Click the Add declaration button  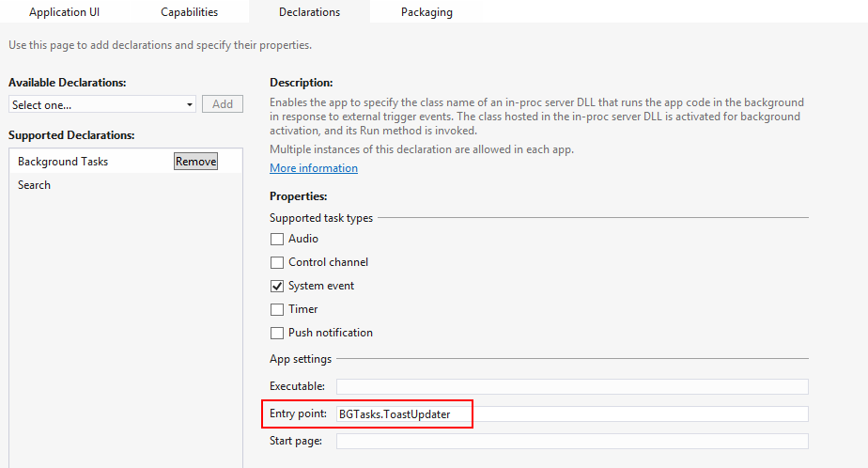tap(223, 104)
